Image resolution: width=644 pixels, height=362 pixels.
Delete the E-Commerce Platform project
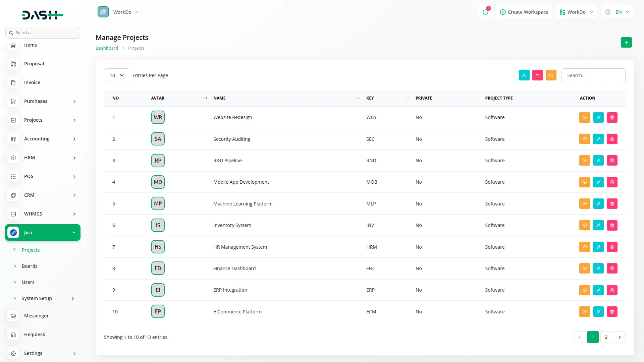tap(612, 312)
